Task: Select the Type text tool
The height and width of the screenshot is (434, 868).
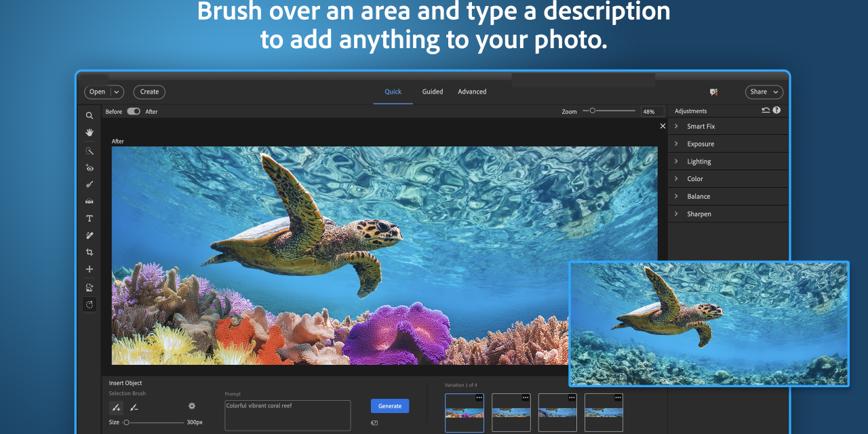Action: pos(89,218)
